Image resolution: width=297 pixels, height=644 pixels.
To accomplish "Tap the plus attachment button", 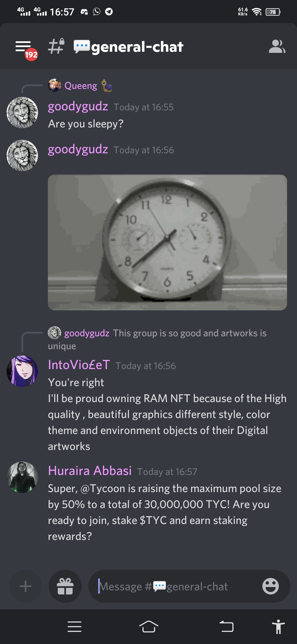I will 26,586.
